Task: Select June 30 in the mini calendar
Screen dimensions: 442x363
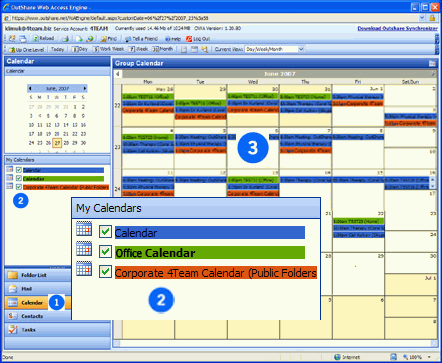Action: [x=83, y=143]
